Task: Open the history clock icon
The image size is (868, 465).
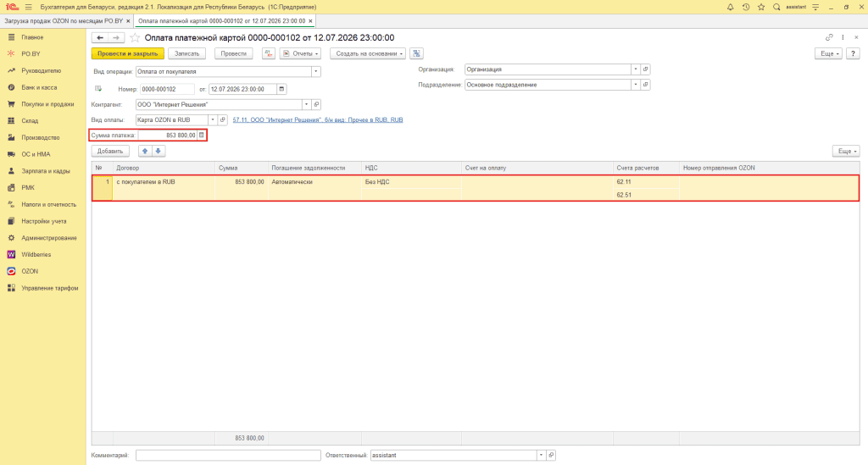Action: coord(746,7)
